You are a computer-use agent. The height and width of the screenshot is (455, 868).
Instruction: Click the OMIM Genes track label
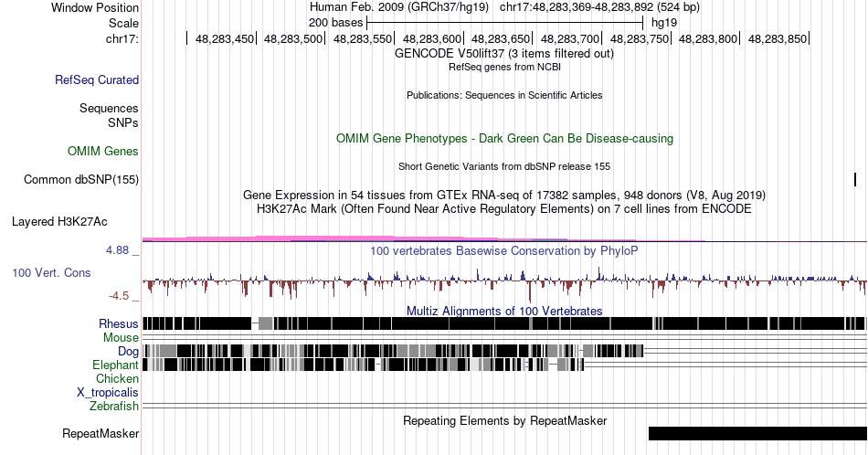click(x=103, y=151)
